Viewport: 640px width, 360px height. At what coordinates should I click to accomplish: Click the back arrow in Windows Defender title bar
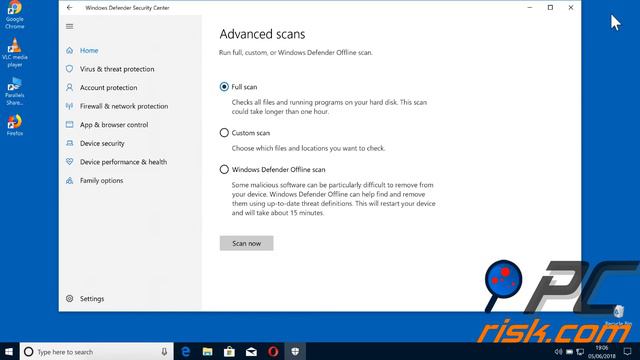[69, 7]
